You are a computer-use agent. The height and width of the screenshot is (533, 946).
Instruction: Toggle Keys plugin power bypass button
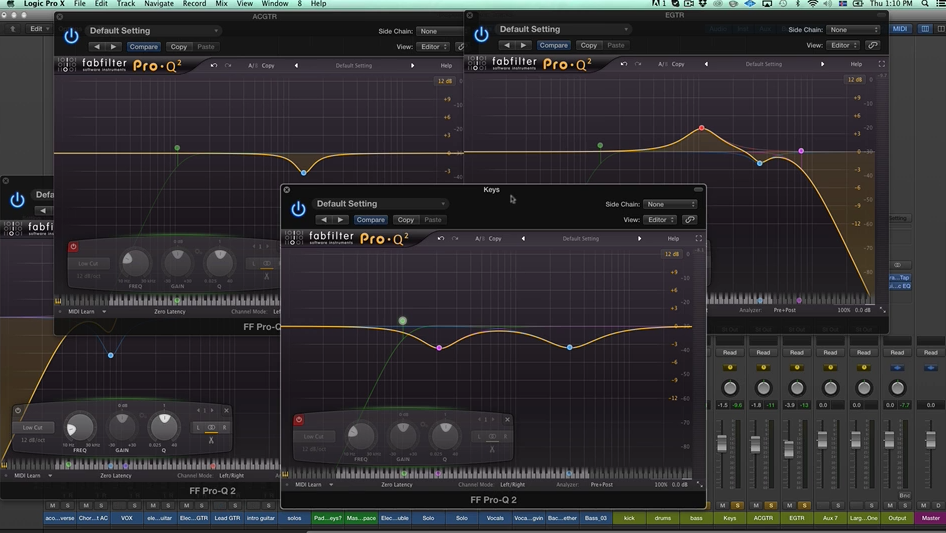tap(298, 209)
